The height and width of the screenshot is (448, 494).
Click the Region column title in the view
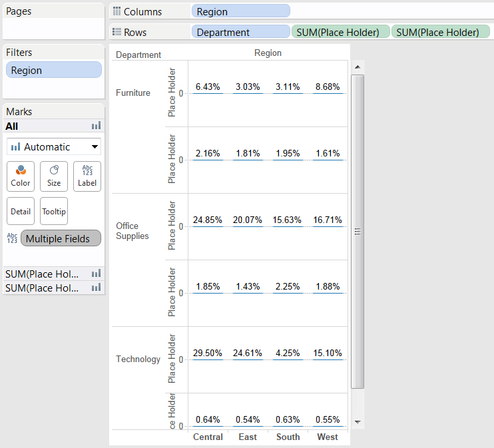(268, 53)
